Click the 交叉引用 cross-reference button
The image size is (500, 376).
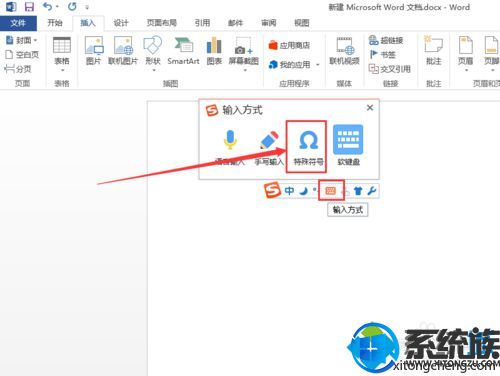pyautogui.click(x=389, y=69)
